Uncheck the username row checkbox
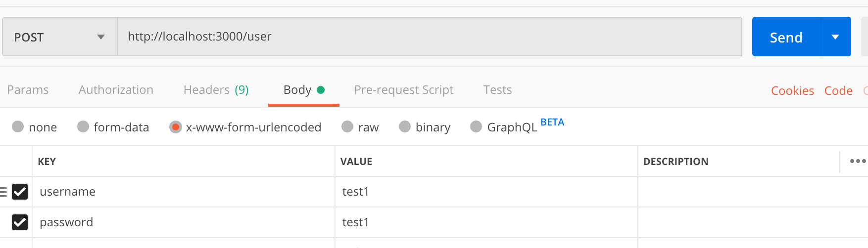 tap(20, 192)
